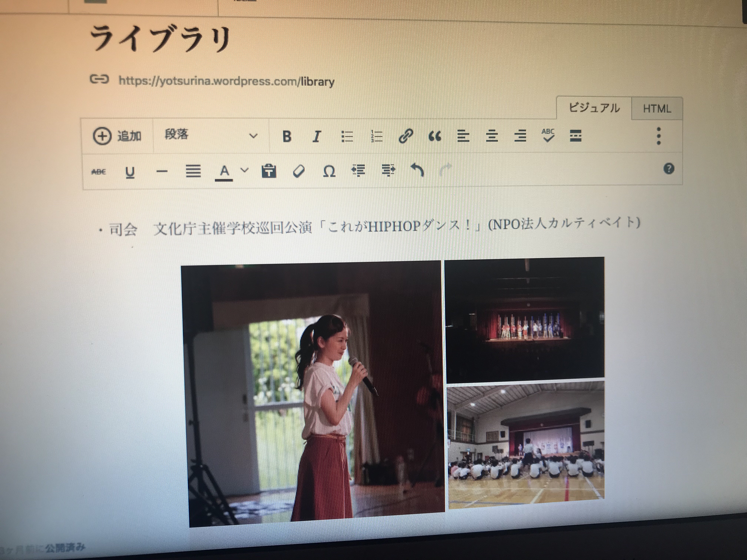Justify the text alignment
Screen dimensions: 747x560
[193, 171]
